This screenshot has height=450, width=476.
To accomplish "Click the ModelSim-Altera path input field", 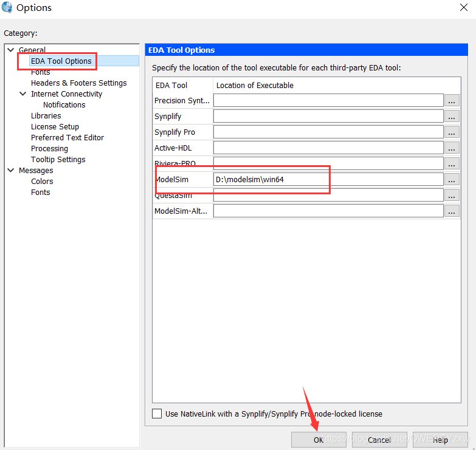I will 328,211.
